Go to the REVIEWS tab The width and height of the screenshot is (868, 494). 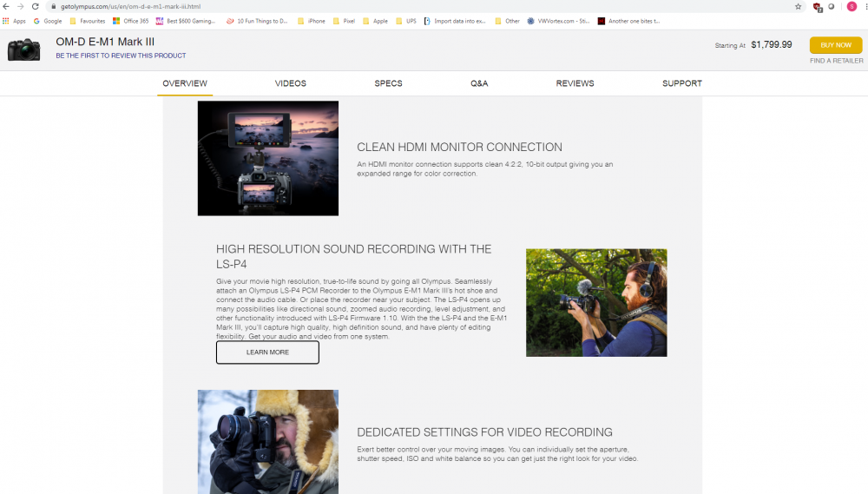(575, 83)
